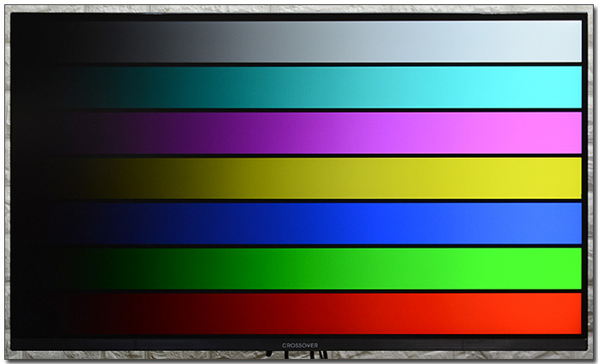The width and height of the screenshot is (598, 364).
Task: Click the red gradient bar
Action: pos(297,314)
